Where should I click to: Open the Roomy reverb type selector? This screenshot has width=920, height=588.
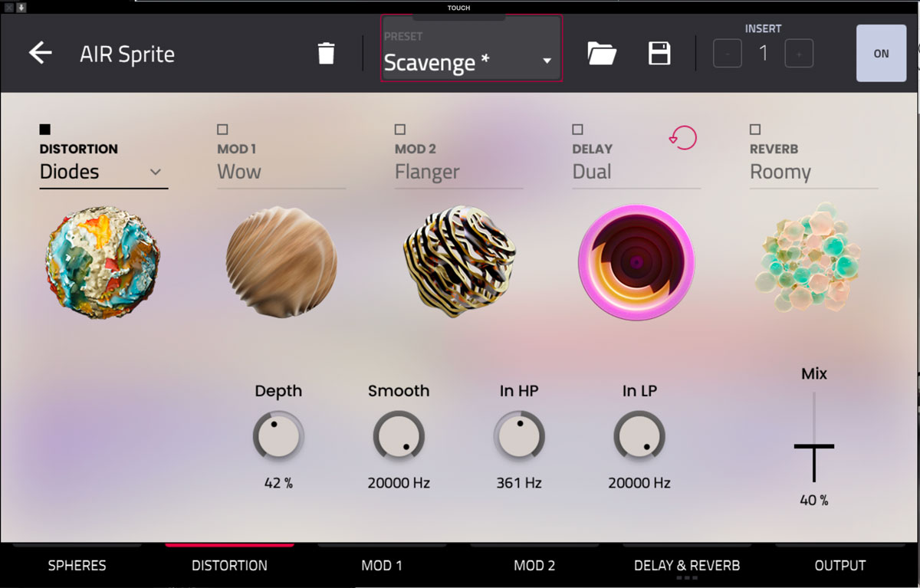(x=813, y=172)
